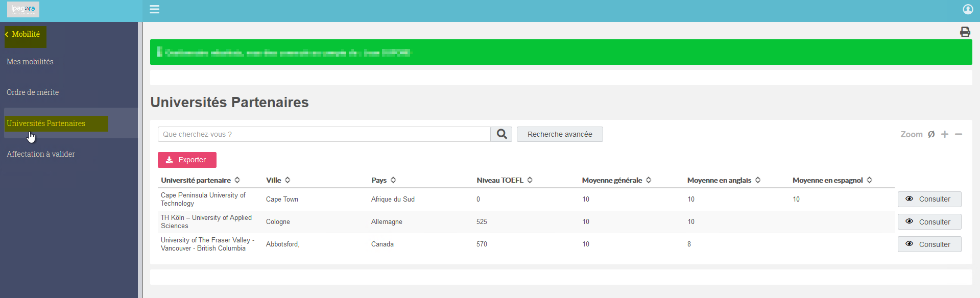
Task: Sort by Moyenne en espagnol column arrows
Action: click(x=869, y=180)
